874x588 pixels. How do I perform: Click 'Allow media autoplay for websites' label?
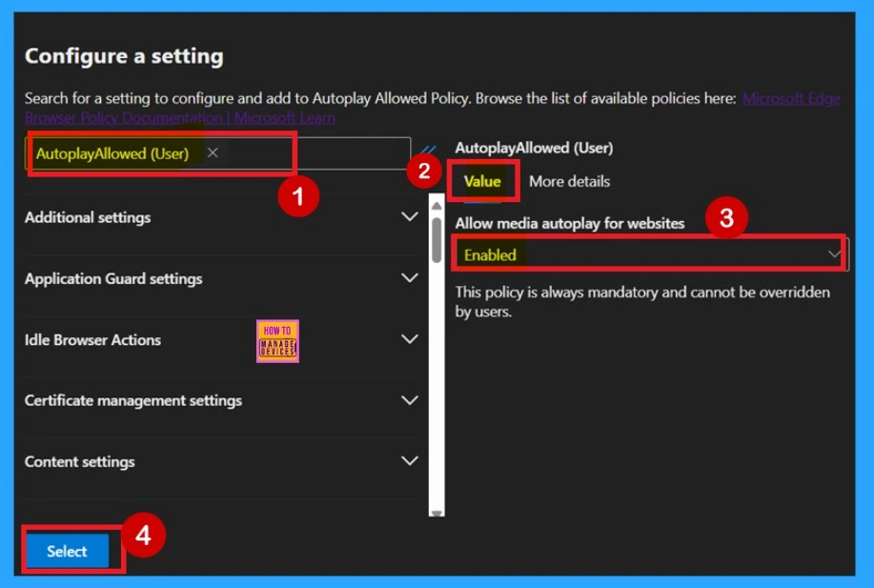coord(569,223)
